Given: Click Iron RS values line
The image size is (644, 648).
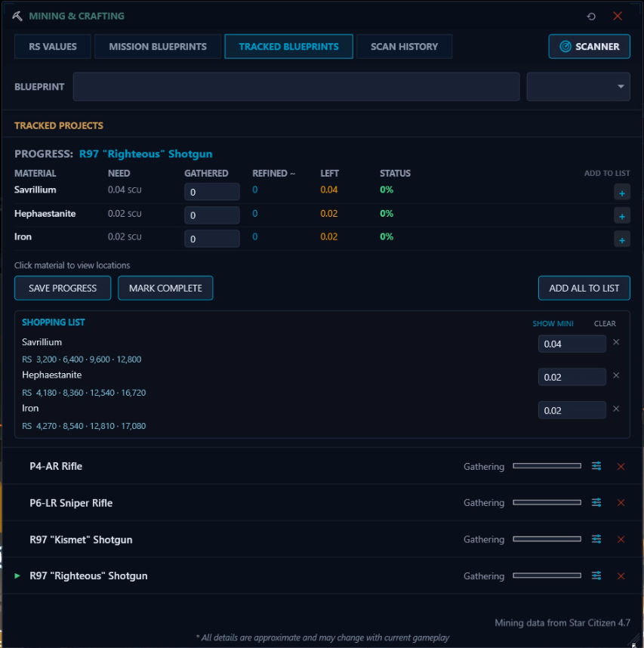Looking at the screenshot, I should tap(84, 426).
